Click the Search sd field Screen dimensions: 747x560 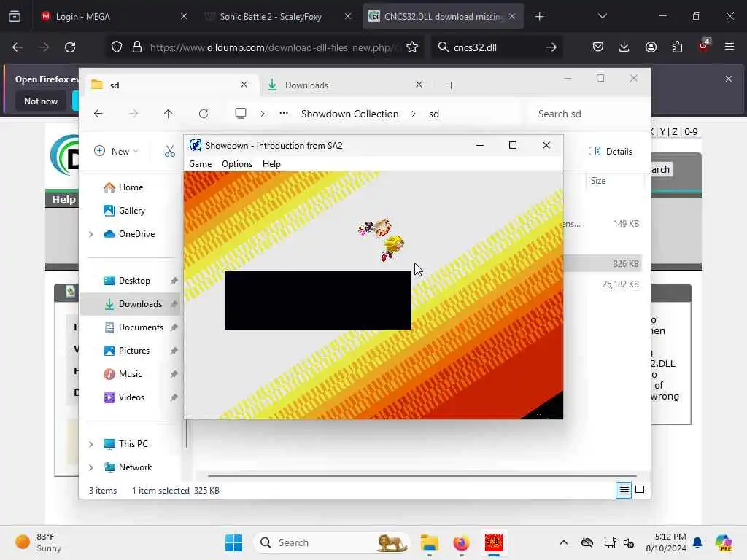(x=589, y=114)
